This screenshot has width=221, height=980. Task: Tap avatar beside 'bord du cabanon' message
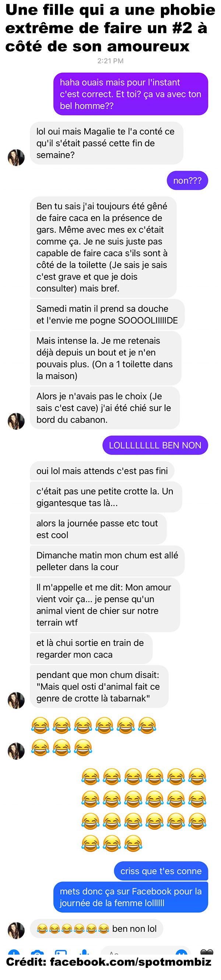click(x=16, y=421)
